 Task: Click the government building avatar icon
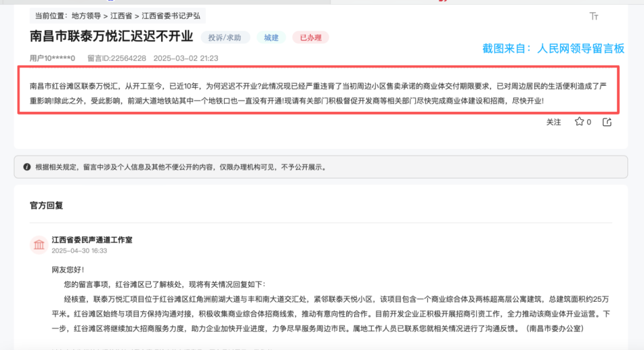(x=39, y=245)
